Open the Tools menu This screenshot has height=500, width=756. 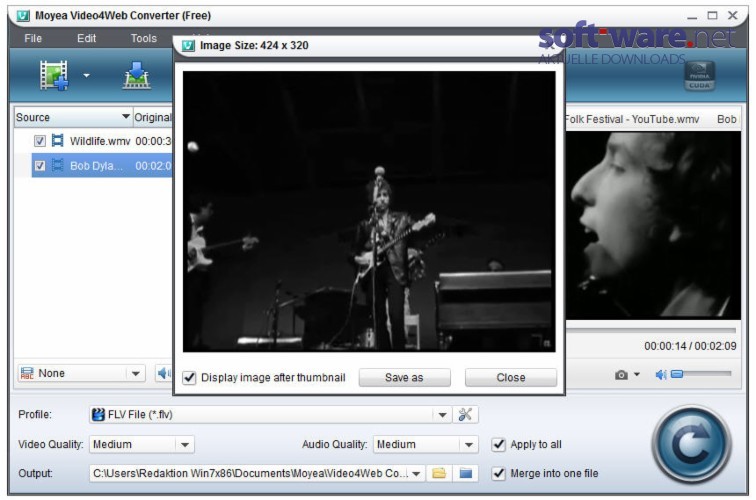point(143,38)
